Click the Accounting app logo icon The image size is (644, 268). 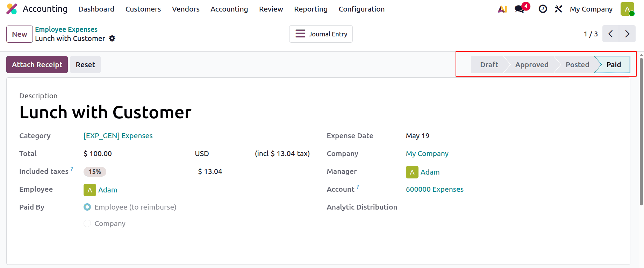pyautogui.click(x=12, y=9)
